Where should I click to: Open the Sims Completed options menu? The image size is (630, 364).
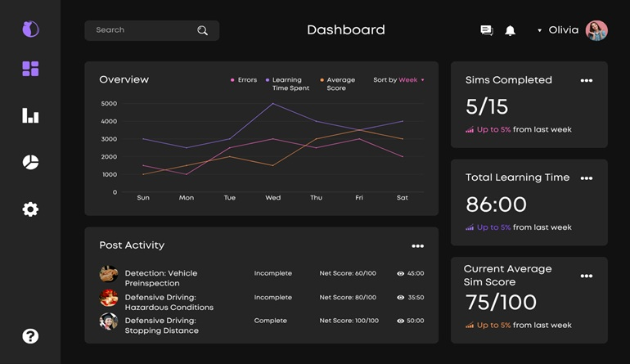point(586,81)
